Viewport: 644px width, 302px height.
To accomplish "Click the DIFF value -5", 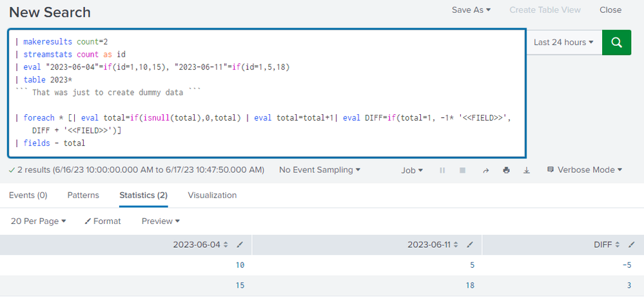I will click(627, 265).
